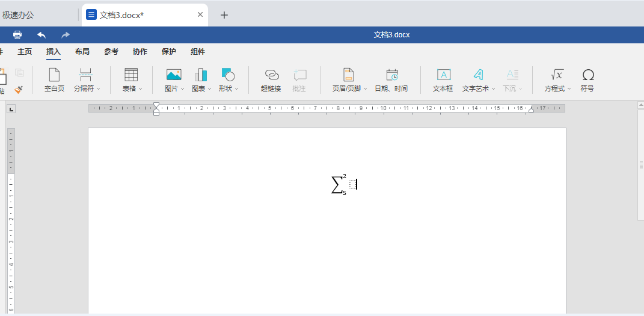The height and width of the screenshot is (316, 644).
Task: Expand the 图片 dropdown arrow
Action: point(182,88)
